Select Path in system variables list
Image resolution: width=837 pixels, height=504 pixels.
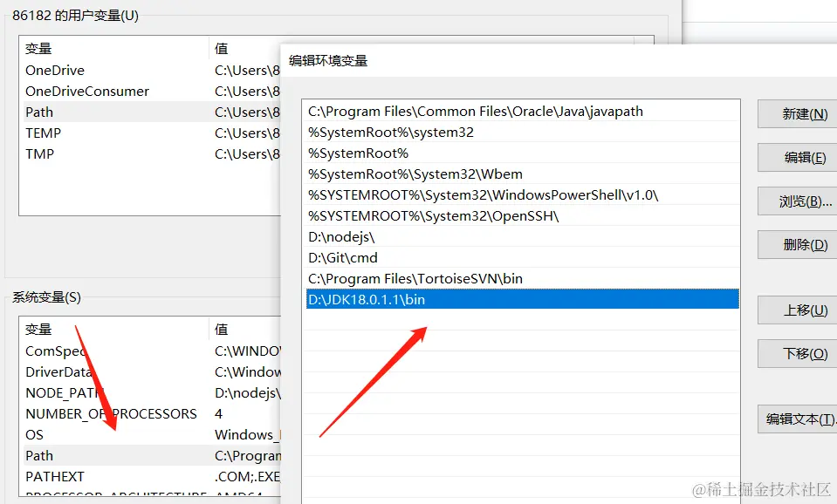[150, 455]
